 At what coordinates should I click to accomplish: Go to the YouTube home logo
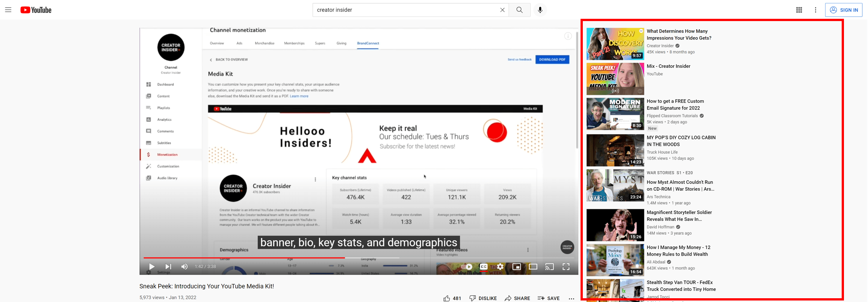coord(36,10)
